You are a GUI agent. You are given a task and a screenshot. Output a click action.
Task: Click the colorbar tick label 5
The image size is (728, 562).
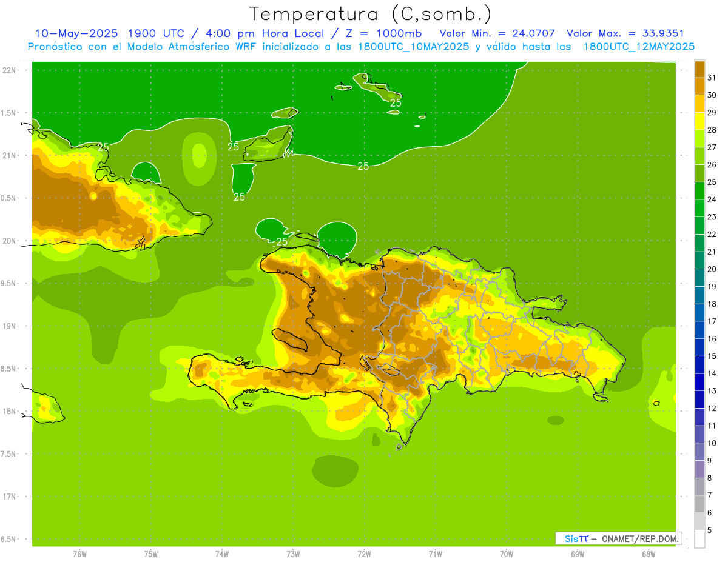[710, 530]
